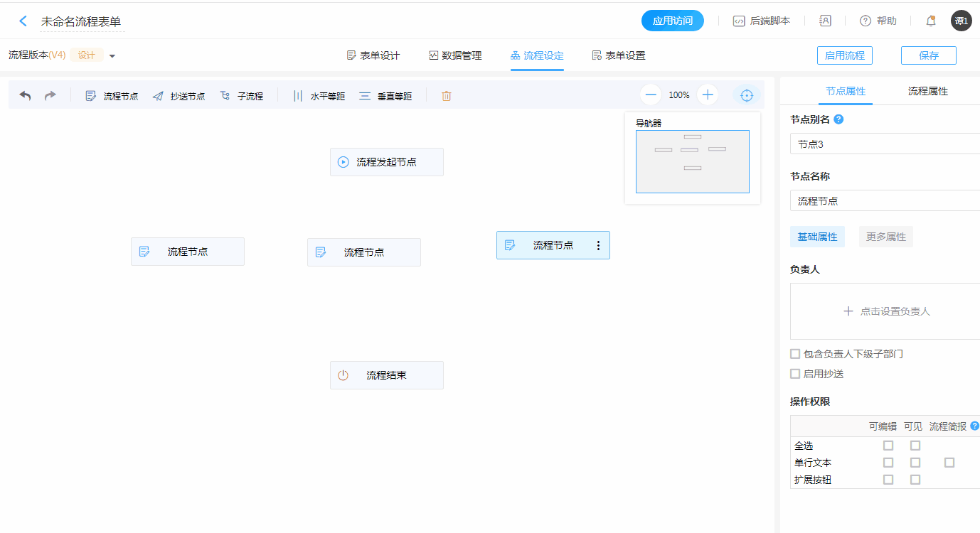The width and height of the screenshot is (980, 533).
Task: Switch to the 流程属性 tab
Action: pos(927,91)
